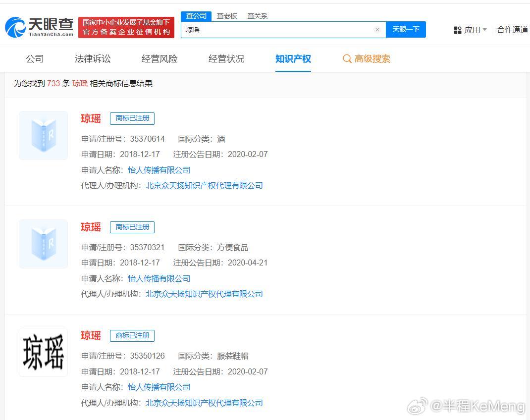Click the red 国家中小企业发展子基金旗下 banner
The width and height of the screenshot is (530, 420).
tap(126, 27)
